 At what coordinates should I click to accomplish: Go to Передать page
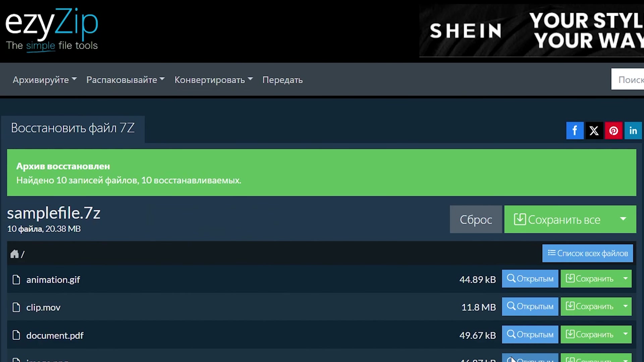pos(282,80)
